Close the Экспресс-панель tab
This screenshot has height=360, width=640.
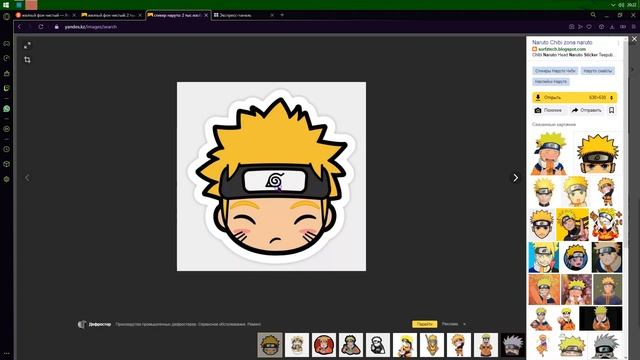pyautogui.click(x=272, y=15)
